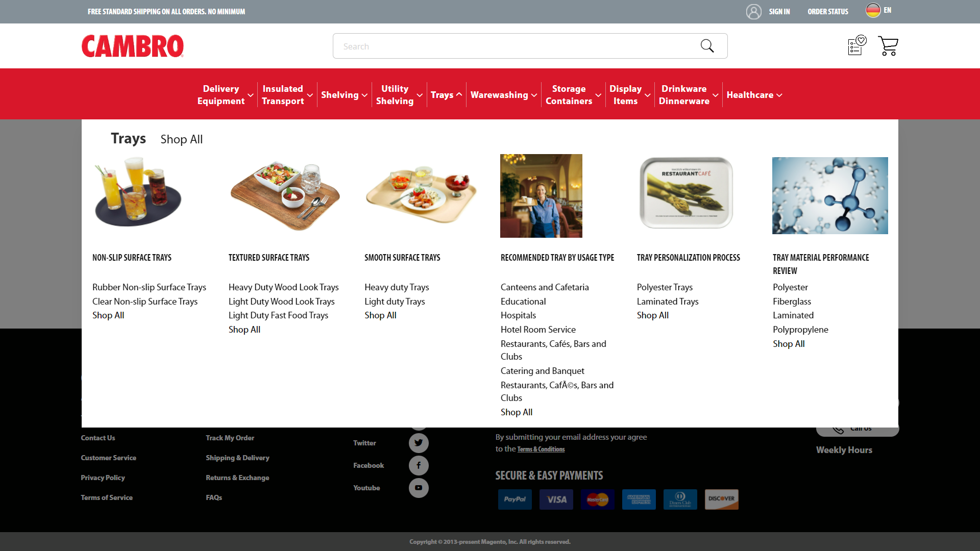Click the German flag language icon

tap(873, 10)
